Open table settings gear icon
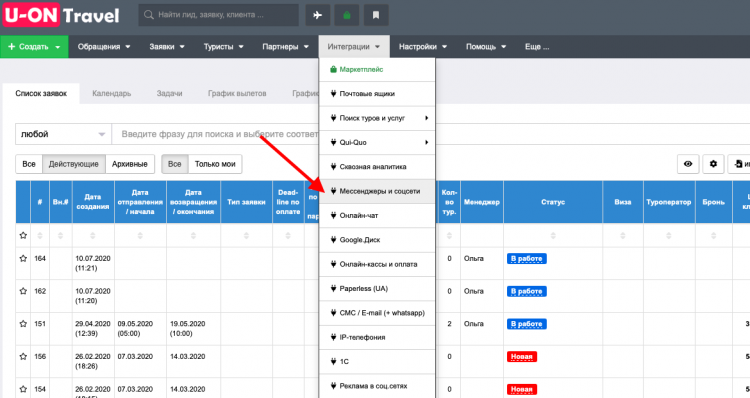This screenshot has width=750, height=398. [713, 164]
